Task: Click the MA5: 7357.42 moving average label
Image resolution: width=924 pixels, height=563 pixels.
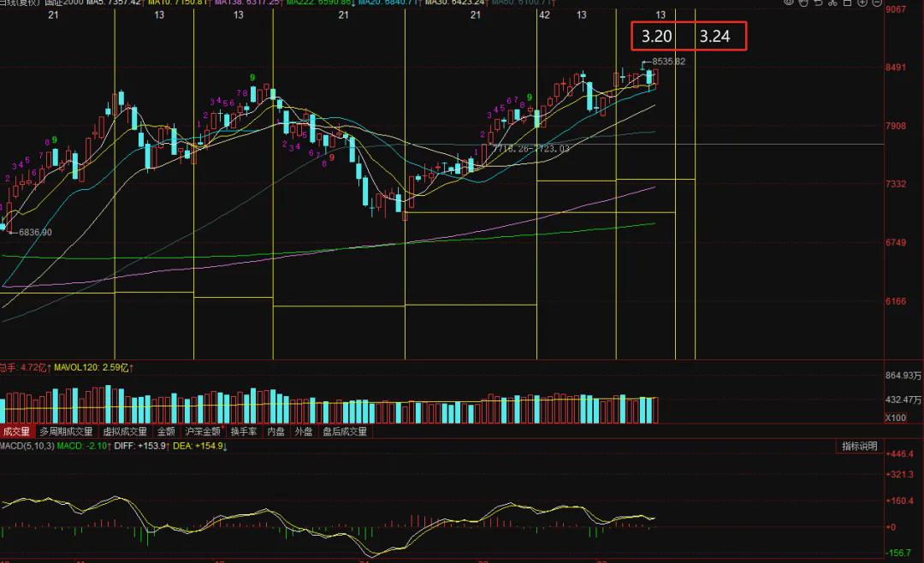Action: (x=114, y=3)
